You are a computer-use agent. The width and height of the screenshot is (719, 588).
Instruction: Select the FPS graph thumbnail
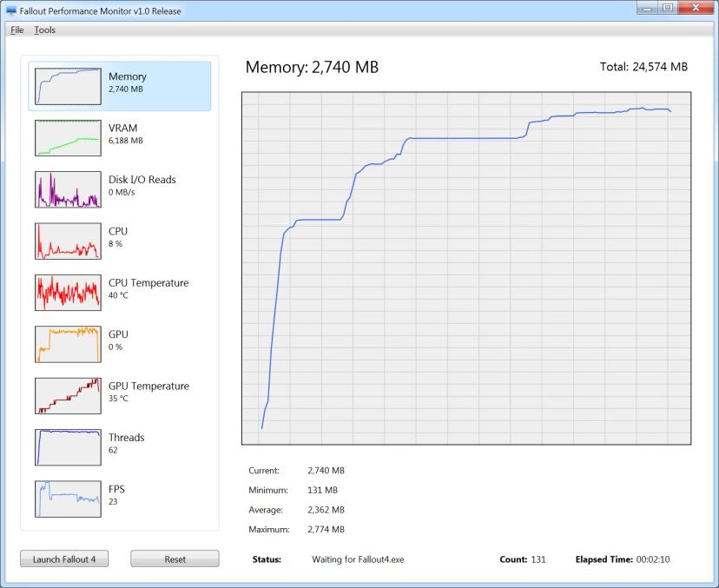tap(68, 499)
